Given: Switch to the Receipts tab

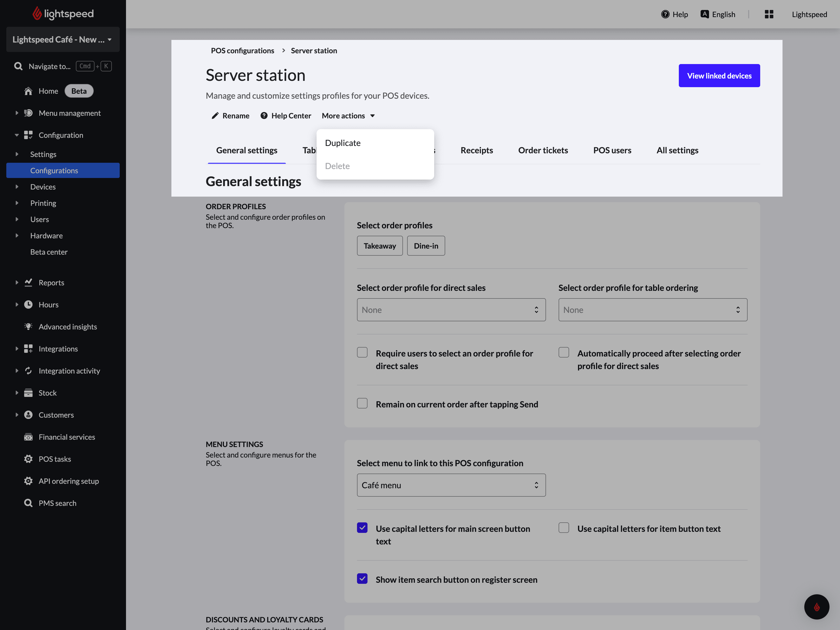Looking at the screenshot, I should pyautogui.click(x=477, y=150).
